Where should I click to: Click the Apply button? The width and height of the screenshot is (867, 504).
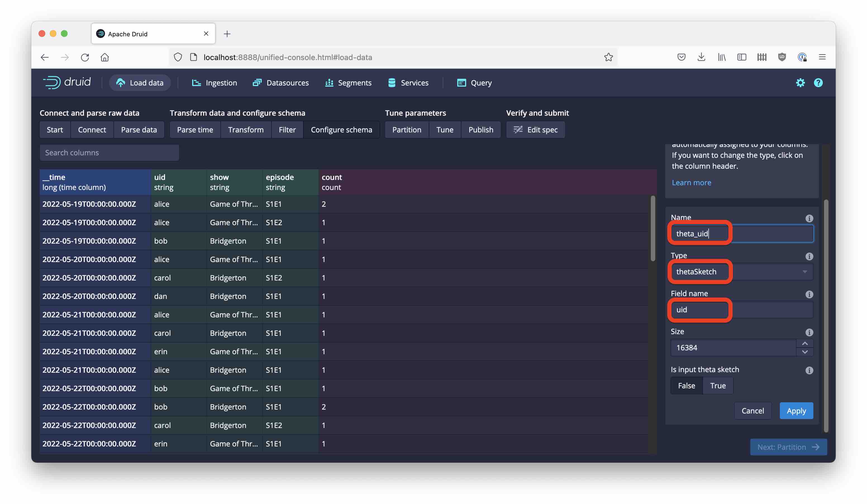[x=796, y=411]
